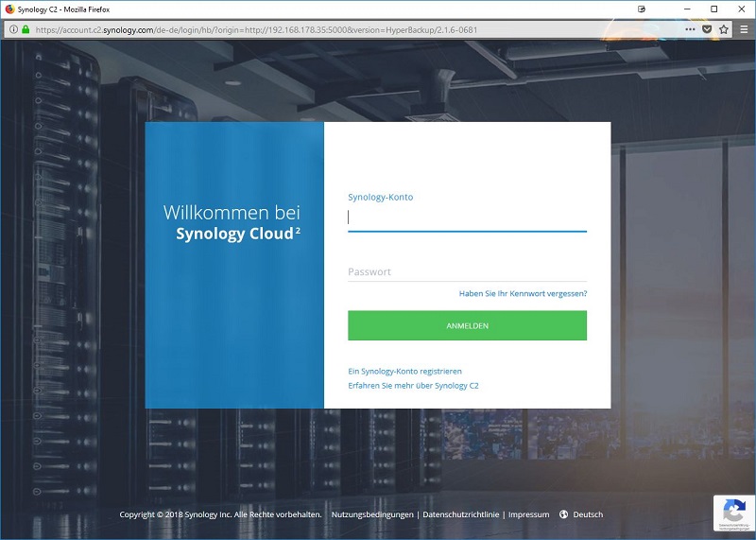Viewport: 756px width, 540px height.
Task: Open the Impressum link
Action: pyautogui.click(x=528, y=514)
